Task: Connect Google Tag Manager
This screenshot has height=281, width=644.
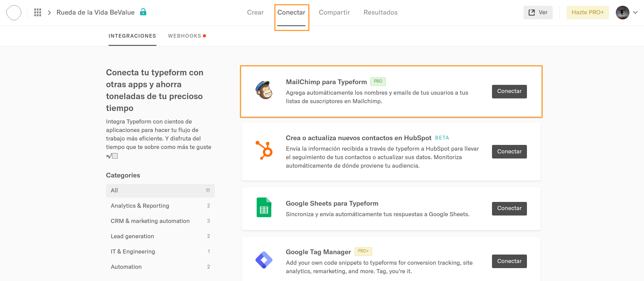Action: [x=509, y=261]
